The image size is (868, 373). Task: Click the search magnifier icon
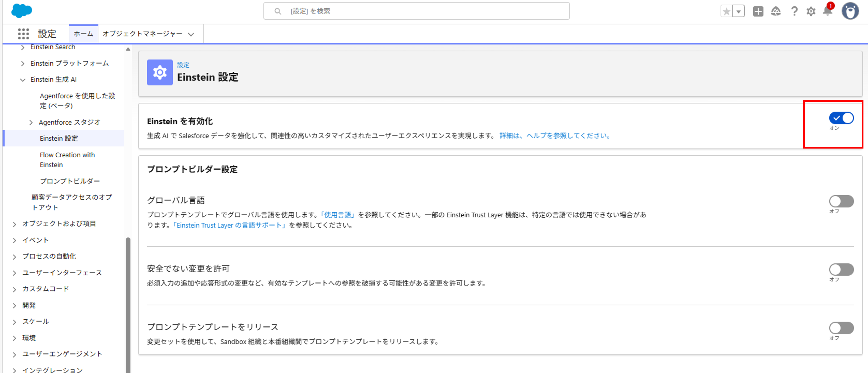click(277, 11)
